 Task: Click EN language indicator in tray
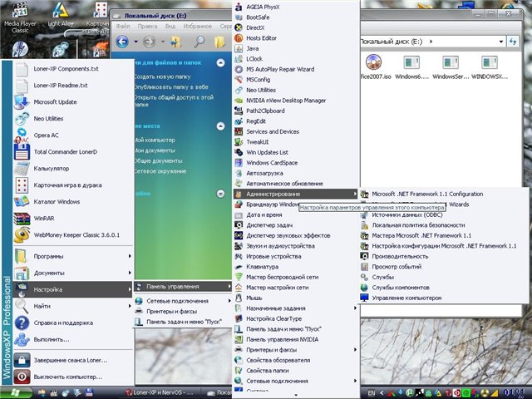pos(372,393)
